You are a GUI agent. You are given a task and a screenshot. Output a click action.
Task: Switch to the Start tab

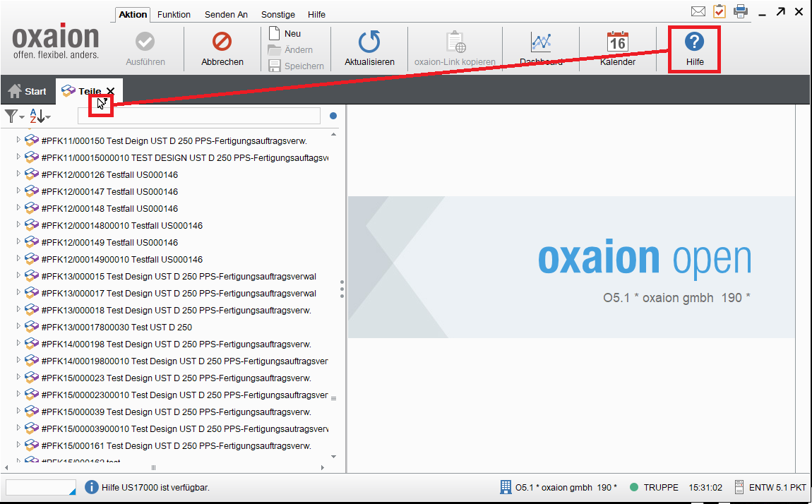[x=28, y=91]
